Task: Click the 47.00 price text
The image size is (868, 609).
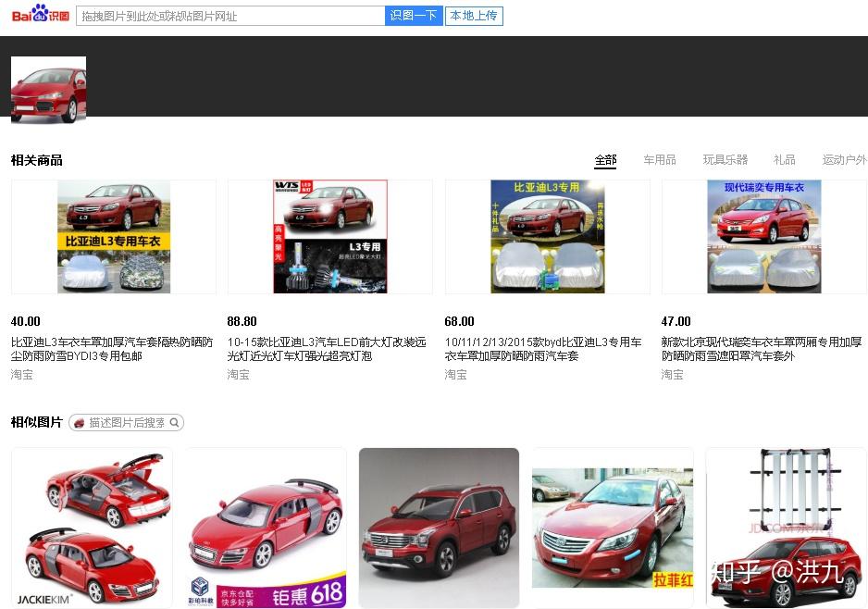Action: 676,322
